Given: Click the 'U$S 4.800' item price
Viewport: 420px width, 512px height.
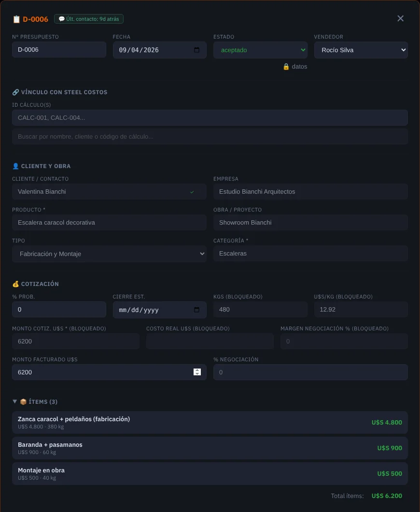Looking at the screenshot, I should (x=387, y=423).
